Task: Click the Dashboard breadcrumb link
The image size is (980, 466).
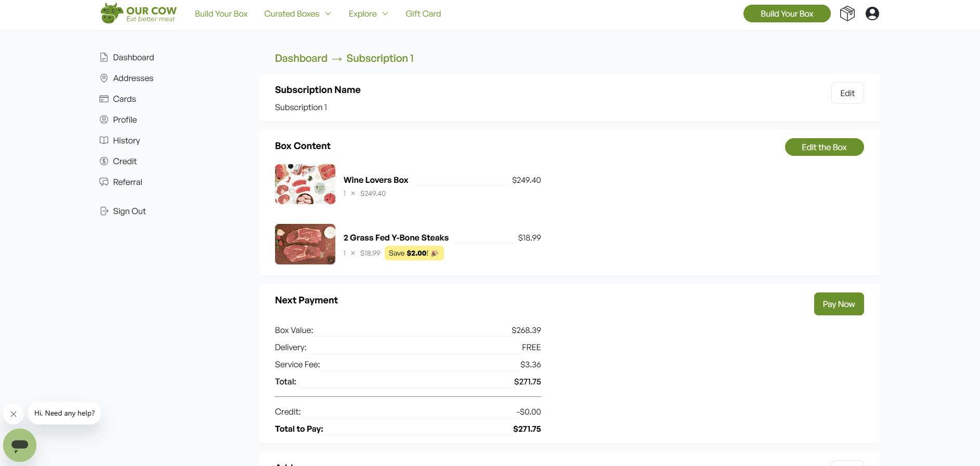Action: tap(301, 58)
